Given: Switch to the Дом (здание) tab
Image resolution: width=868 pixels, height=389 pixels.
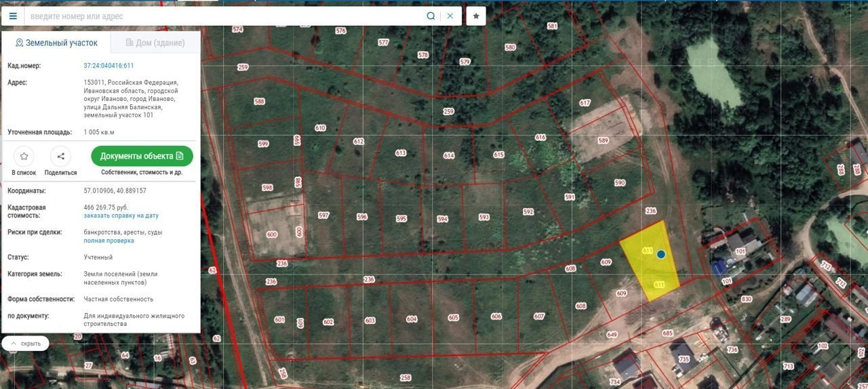Looking at the screenshot, I should 155,43.
